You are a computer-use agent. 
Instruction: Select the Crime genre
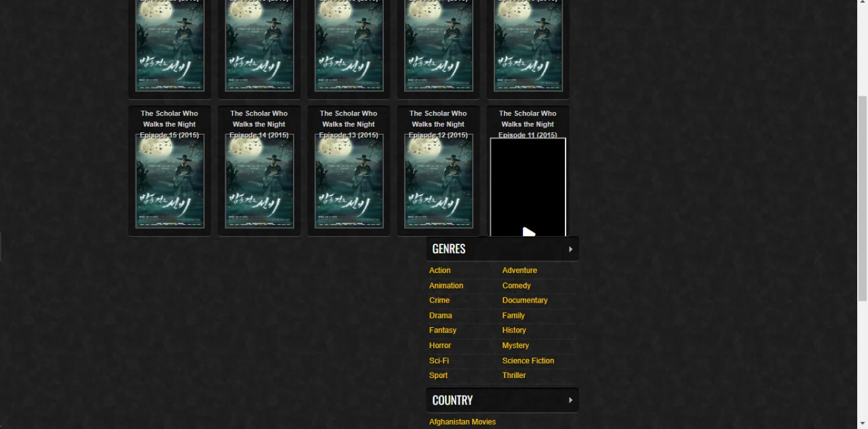coord(439,300)
